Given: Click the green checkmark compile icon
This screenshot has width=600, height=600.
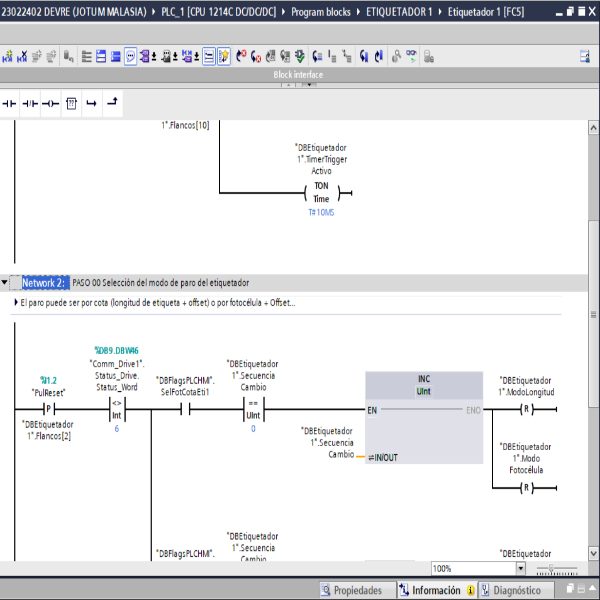Looking at the screenshot, I should pyautogui.click(x=300, y=57).
